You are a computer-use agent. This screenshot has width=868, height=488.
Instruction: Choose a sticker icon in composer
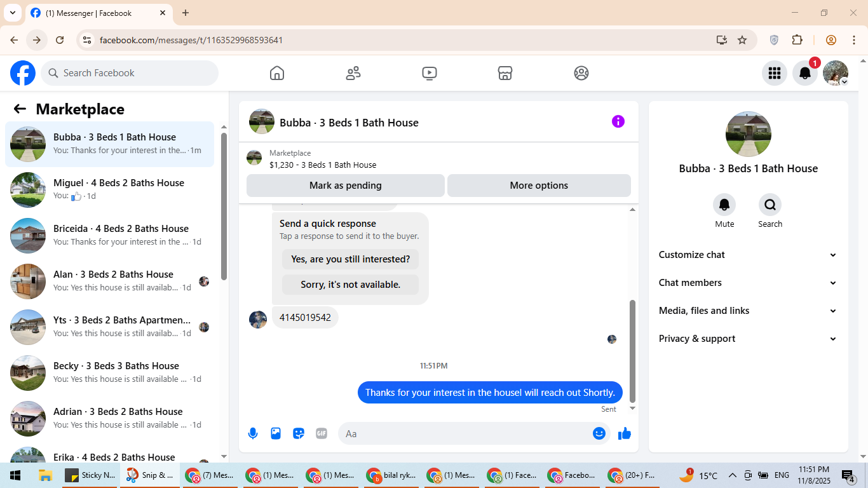(299, 433)
